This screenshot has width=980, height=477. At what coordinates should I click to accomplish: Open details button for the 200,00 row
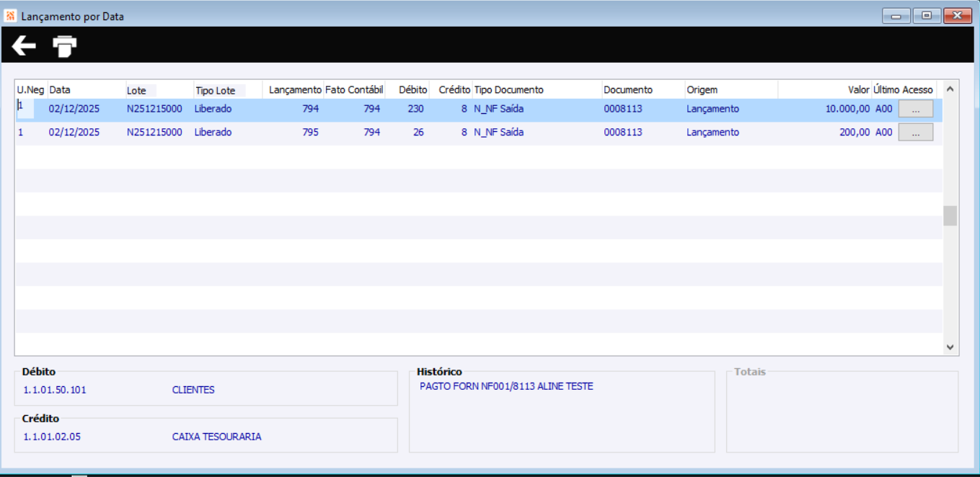click(915, 133)
